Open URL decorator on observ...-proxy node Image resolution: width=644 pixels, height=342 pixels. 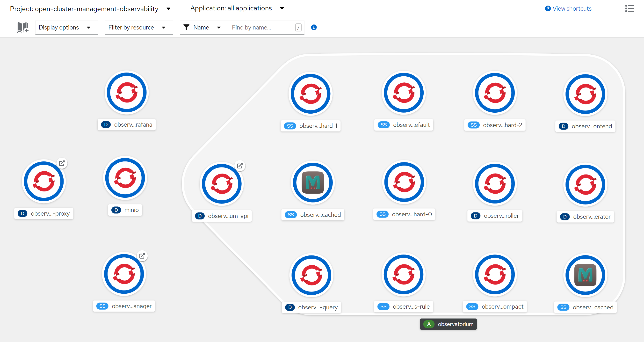click(x=62, y=163)
